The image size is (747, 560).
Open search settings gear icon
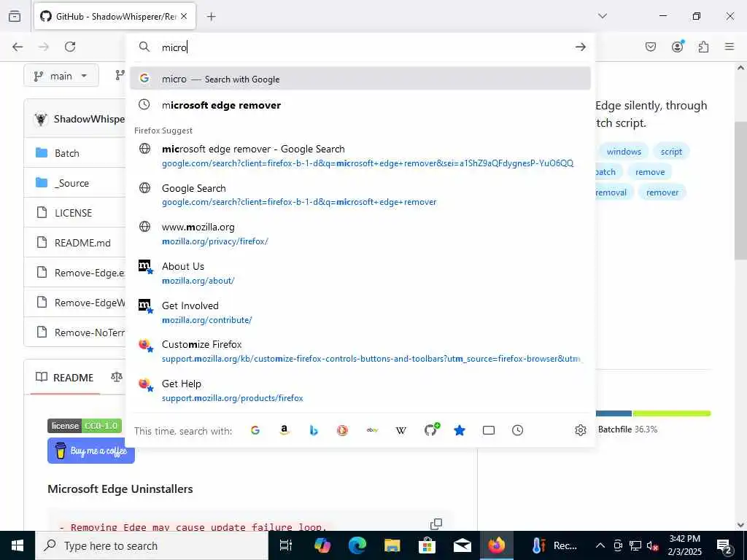[580, 430]
